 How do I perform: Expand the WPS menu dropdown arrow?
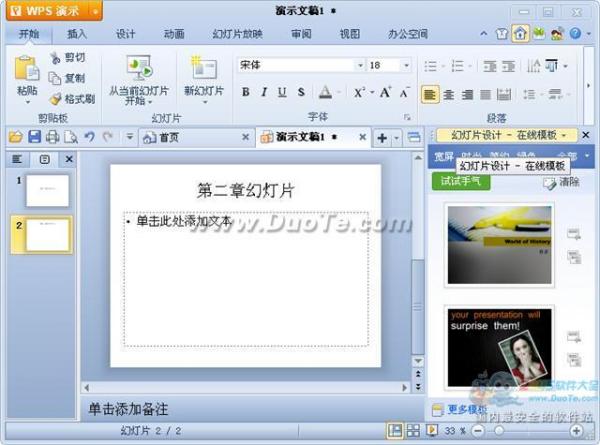point(95,11)
